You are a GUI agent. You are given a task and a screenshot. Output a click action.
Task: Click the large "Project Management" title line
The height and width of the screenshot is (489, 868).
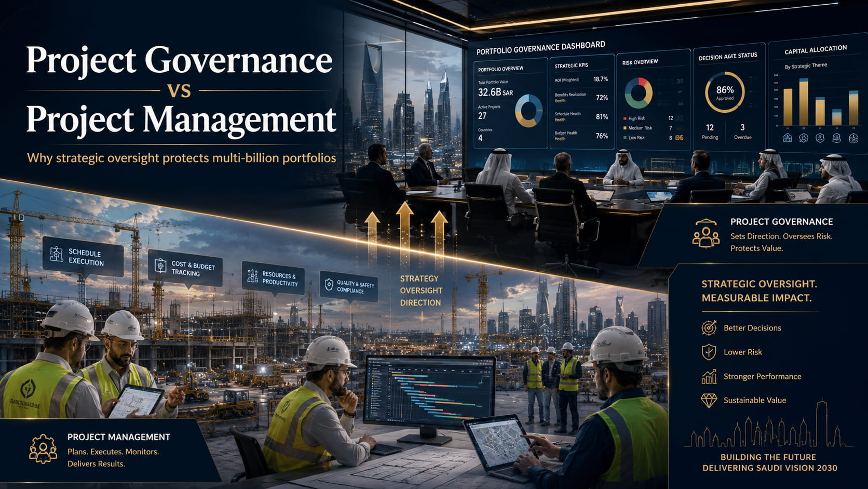[x=181, y=120]
